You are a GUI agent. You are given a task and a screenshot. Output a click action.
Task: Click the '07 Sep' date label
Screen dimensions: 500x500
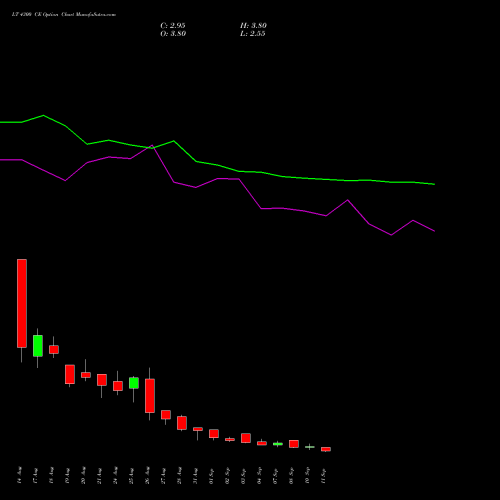point(275,475)
